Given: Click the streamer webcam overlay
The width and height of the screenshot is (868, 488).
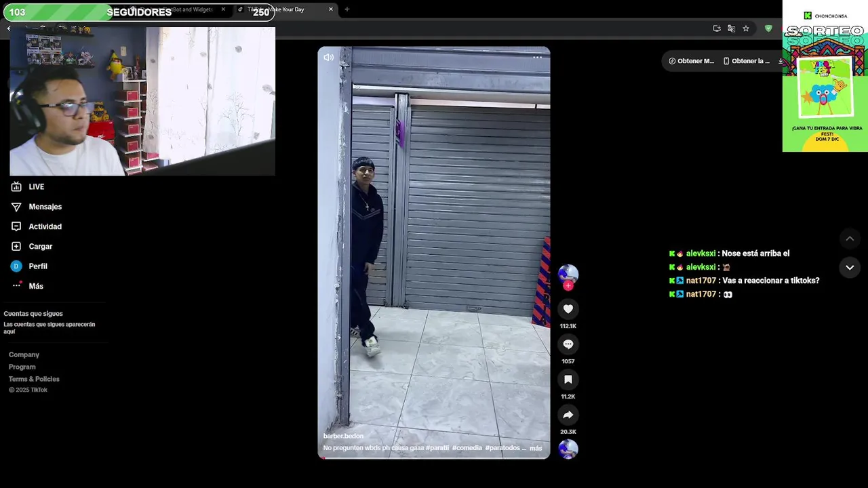Looking at the screenshot, I should [x=142, y=101].
